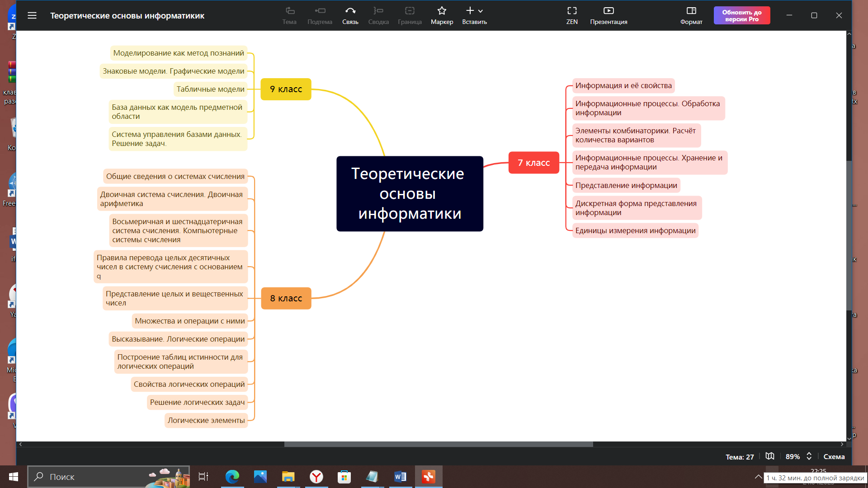Select subtopic Решение логических задач
Viewport: 868px width, 488px height.
click(197, 402)
